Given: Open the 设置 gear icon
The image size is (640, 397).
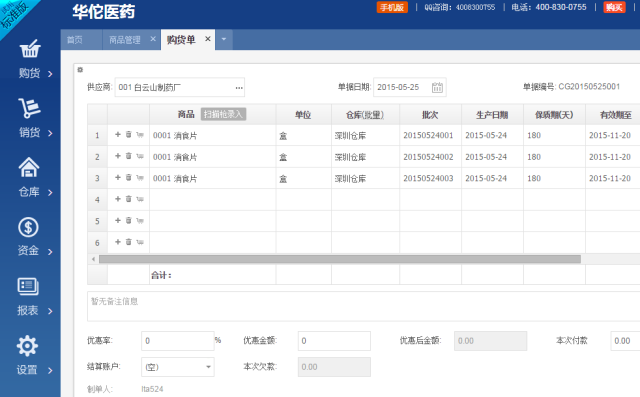Looking at the screenshot, I should 27,346.
